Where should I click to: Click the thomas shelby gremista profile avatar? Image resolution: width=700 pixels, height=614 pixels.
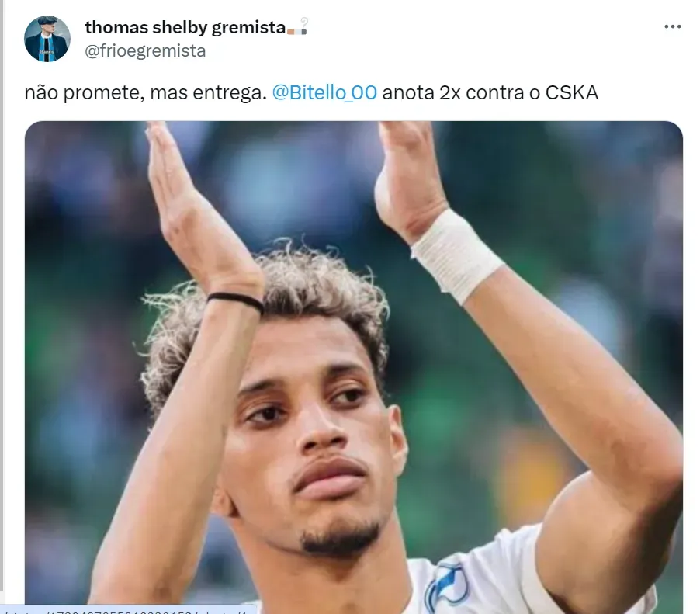click(x=47, y=38)
